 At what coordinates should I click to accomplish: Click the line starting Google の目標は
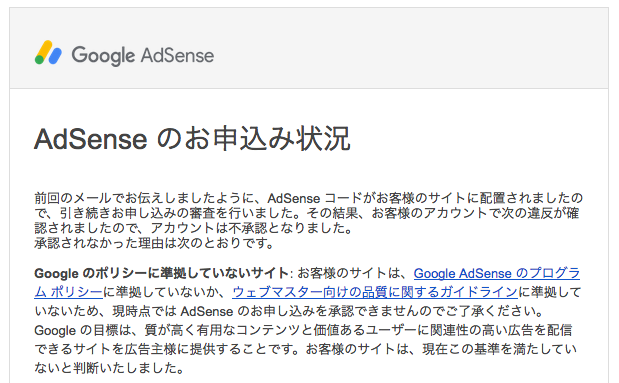tap(303, 330)
